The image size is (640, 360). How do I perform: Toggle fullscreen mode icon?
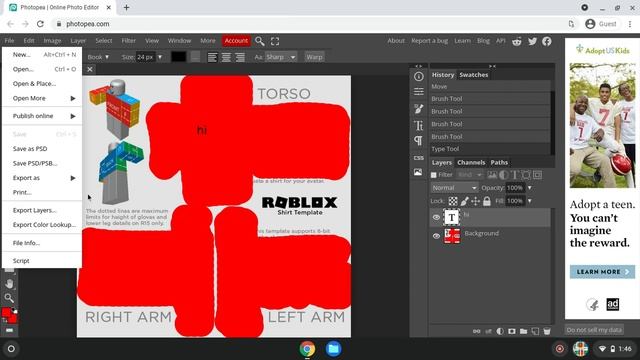(275, 41)
